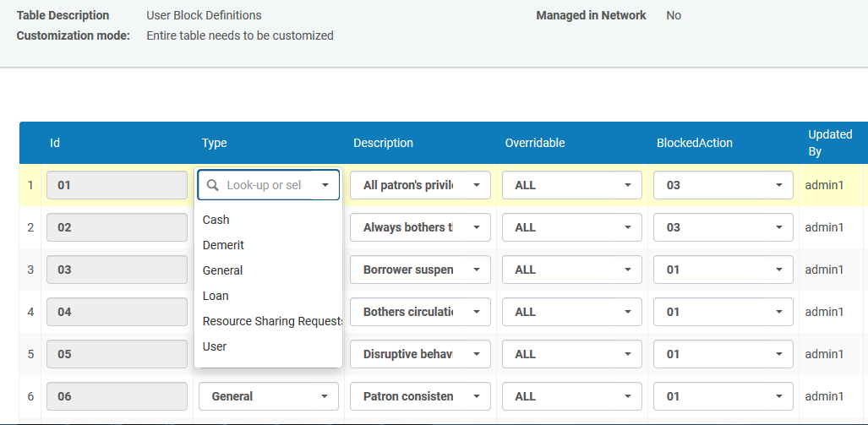Sort by the Description column header
The height and width of the screenshot is (425, 868).
pos(383,143)
